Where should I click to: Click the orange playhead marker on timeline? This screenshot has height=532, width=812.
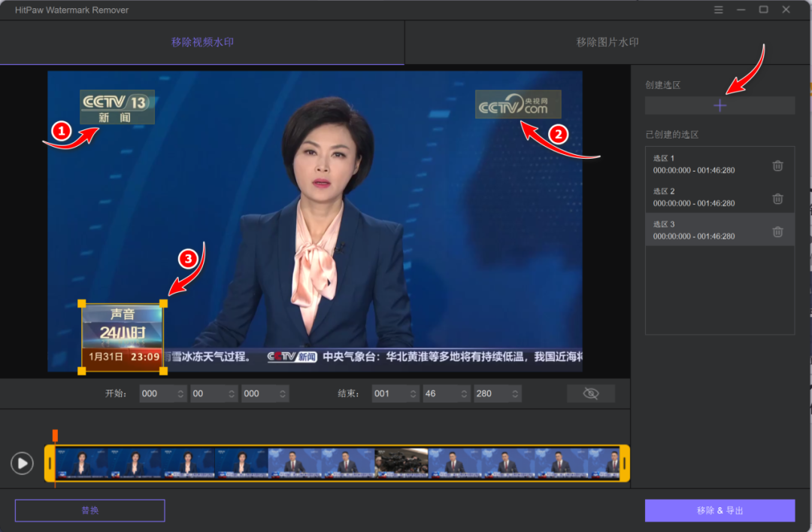pyautogui.click(x=55, y=435)
